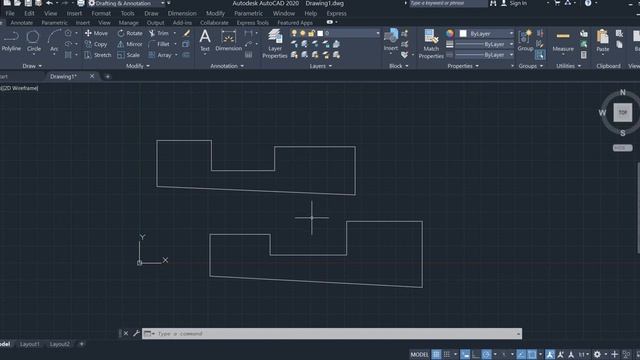Open the File menu

point(10,13)
